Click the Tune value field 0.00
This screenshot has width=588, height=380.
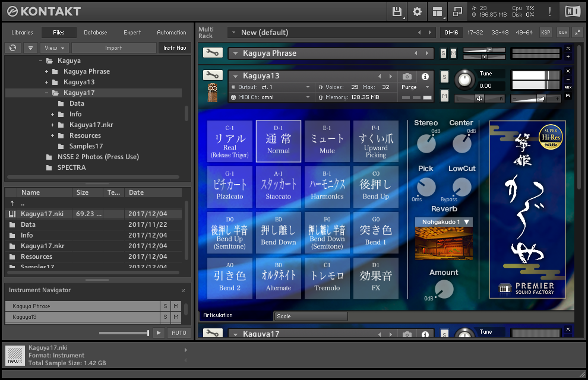pyautogui.click(x=491, y=86)
